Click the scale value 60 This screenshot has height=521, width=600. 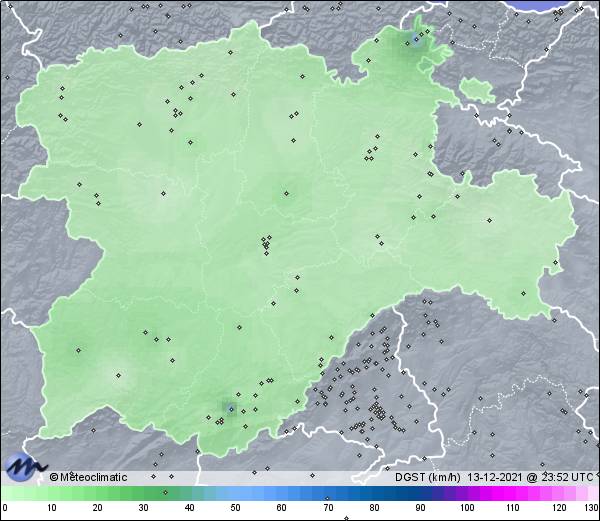[x=281, y=508]
